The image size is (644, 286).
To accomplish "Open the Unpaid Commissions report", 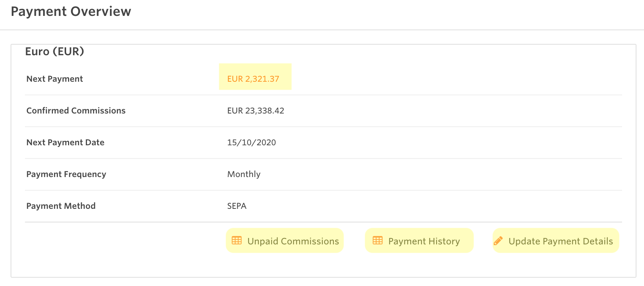I will click(293, 241).
